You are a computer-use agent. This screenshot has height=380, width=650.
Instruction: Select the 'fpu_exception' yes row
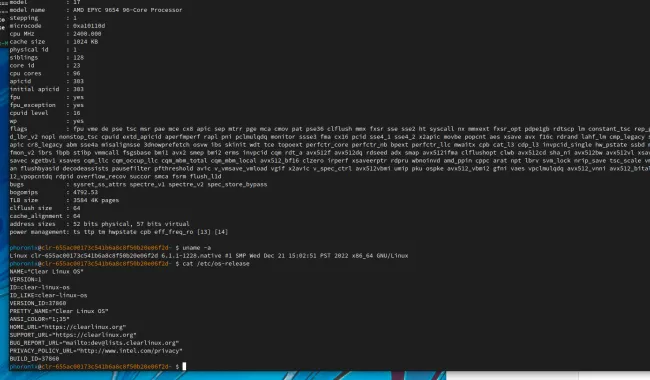(x=47, y=105)
